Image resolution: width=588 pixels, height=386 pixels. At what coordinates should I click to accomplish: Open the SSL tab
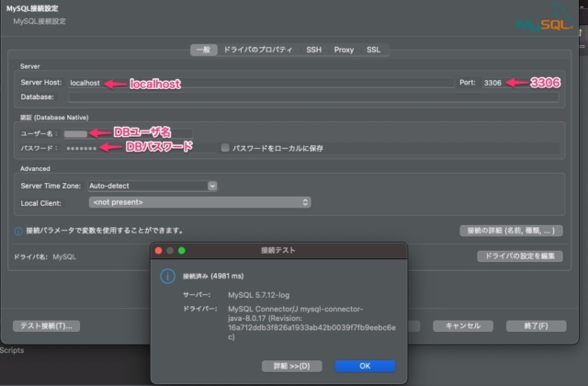pyautogui.click(x=374, y=50)
